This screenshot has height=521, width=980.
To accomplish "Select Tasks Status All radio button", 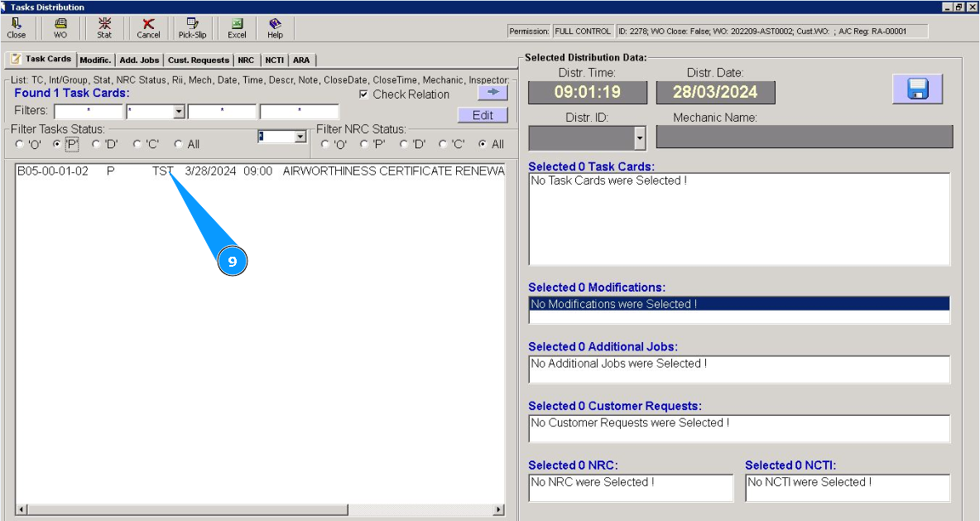I will coord(178,144).
